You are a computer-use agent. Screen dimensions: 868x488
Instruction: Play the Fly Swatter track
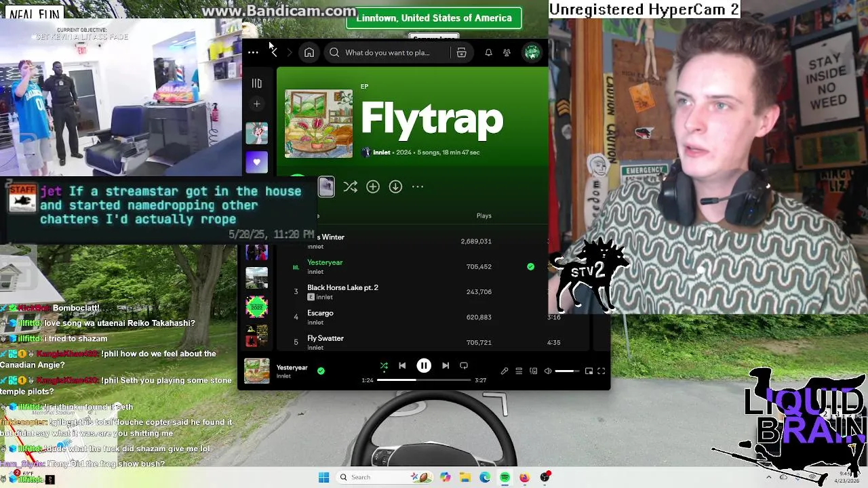325,338
